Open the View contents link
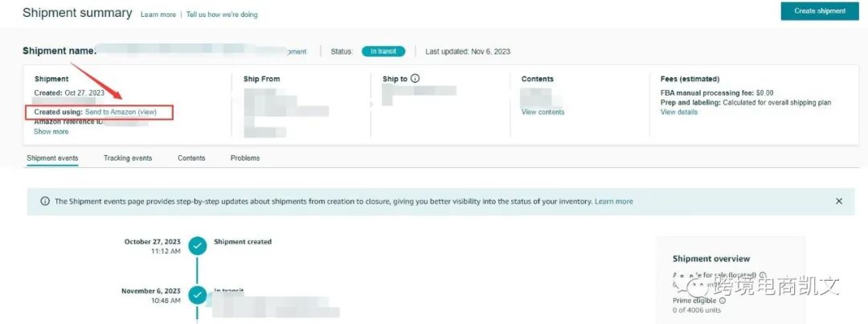The height and width of the screenshot is (324, 868). click(542, 112)
